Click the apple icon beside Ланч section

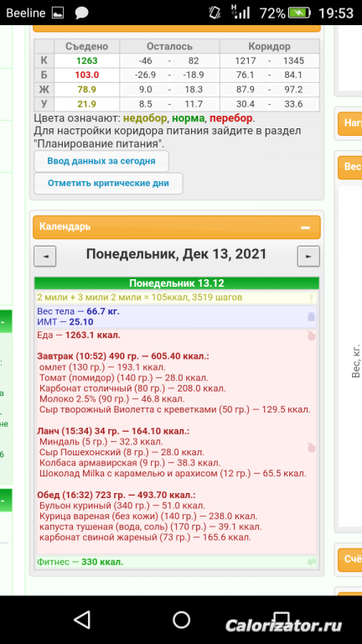[x=311, y=447]
